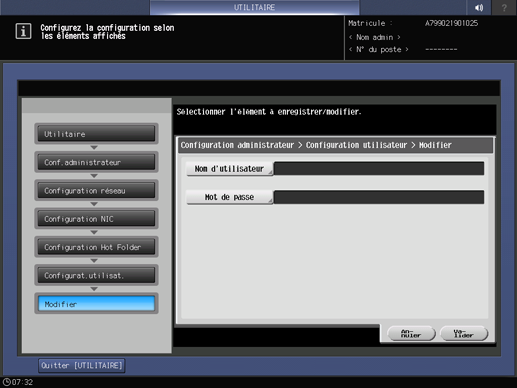Click the dark password input field

coord(379,197)
